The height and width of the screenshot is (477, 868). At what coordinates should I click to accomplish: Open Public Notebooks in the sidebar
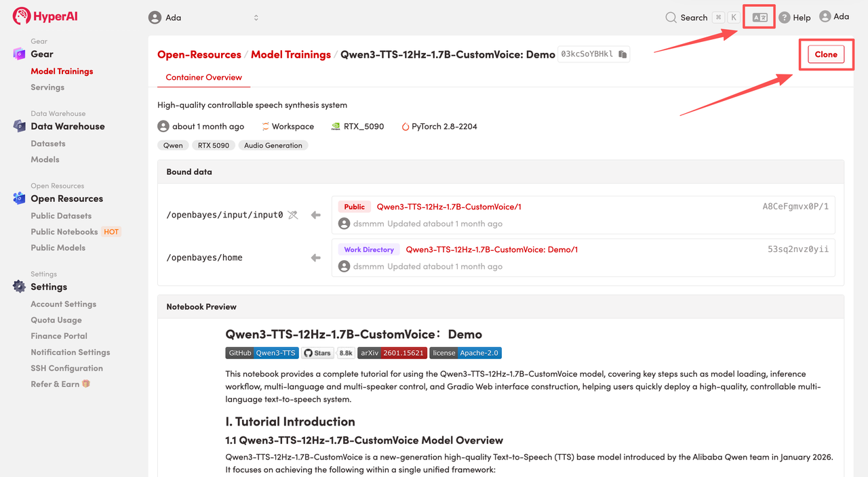[64, 232]
